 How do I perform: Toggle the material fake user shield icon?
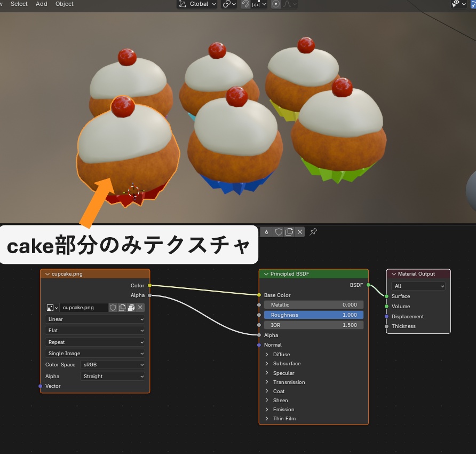pyautogui.click(x=279, y=232)
